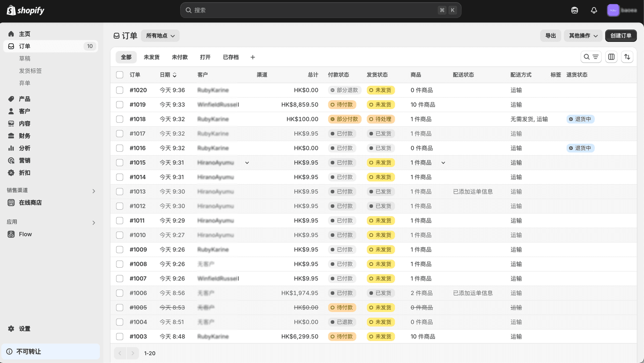
Task: Go to next page arrow
Action: tap(133, 353)
